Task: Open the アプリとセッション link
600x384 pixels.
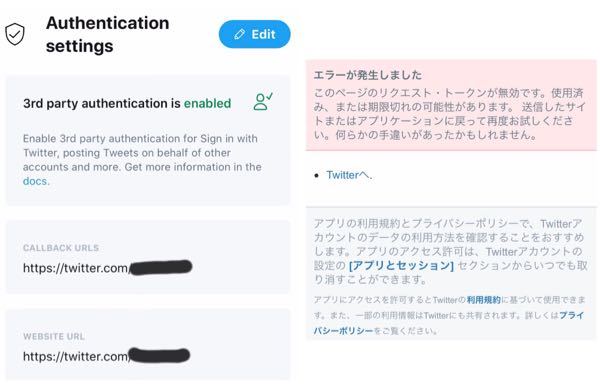Action: 401,265
